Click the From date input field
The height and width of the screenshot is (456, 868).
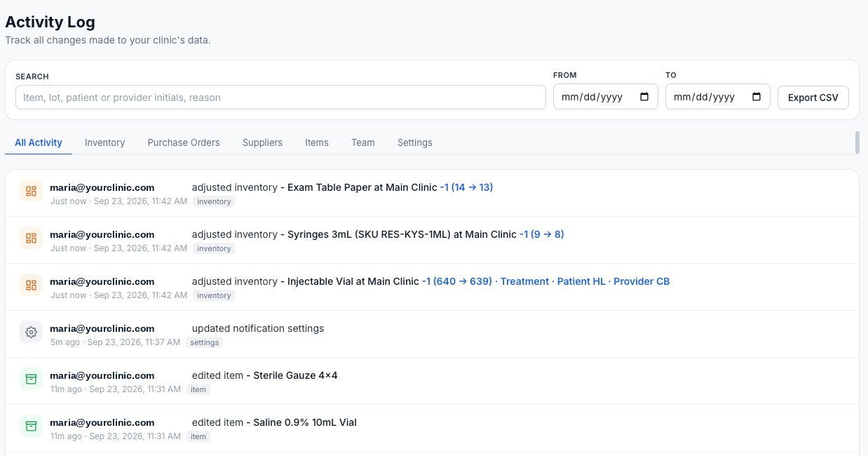click(x=606, y=97)
